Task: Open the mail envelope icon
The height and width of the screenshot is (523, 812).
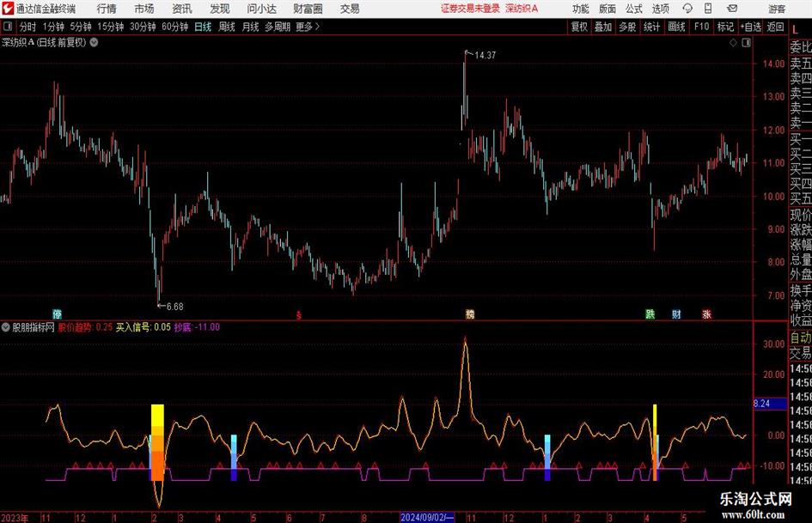Action: pos(732,9)
